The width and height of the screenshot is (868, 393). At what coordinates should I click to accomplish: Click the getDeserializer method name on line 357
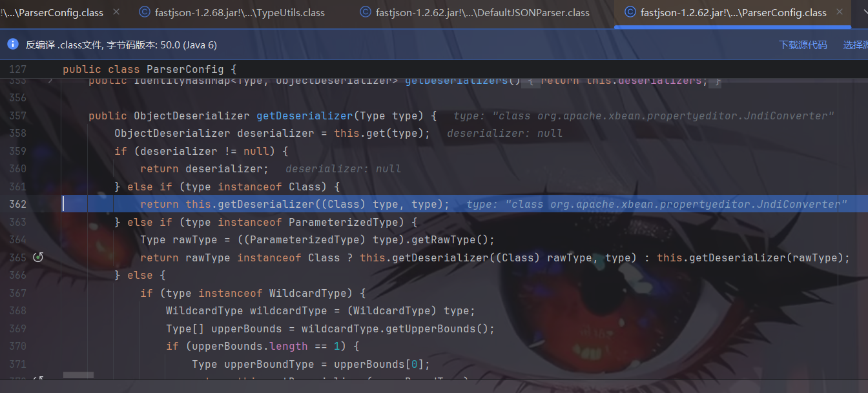[x=305, y=116]
